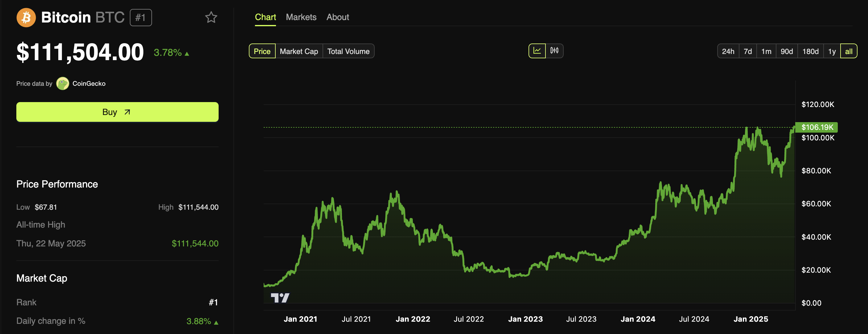Click arrow icon on Buy button

point(127,112)
